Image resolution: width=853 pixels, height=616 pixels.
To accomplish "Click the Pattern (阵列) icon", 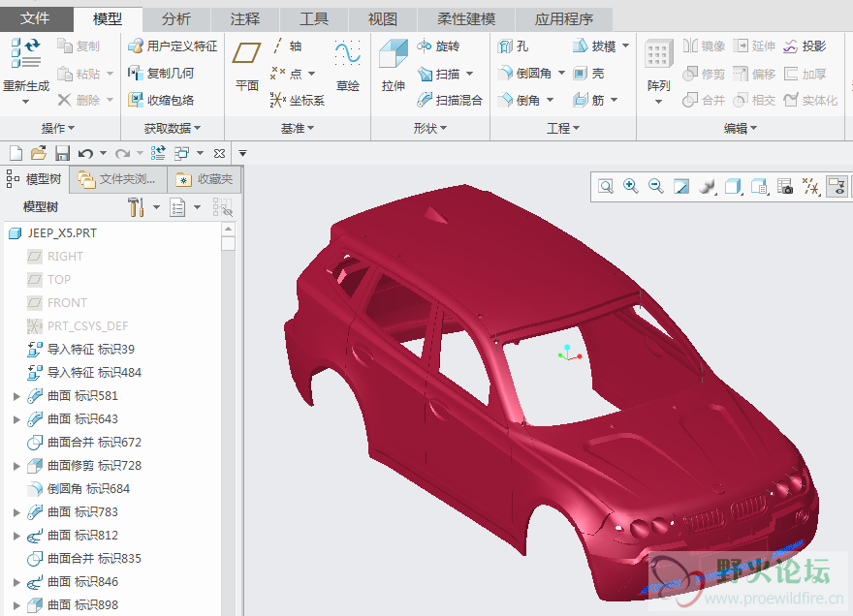I will pyautogui.click(x=658, y=54).
